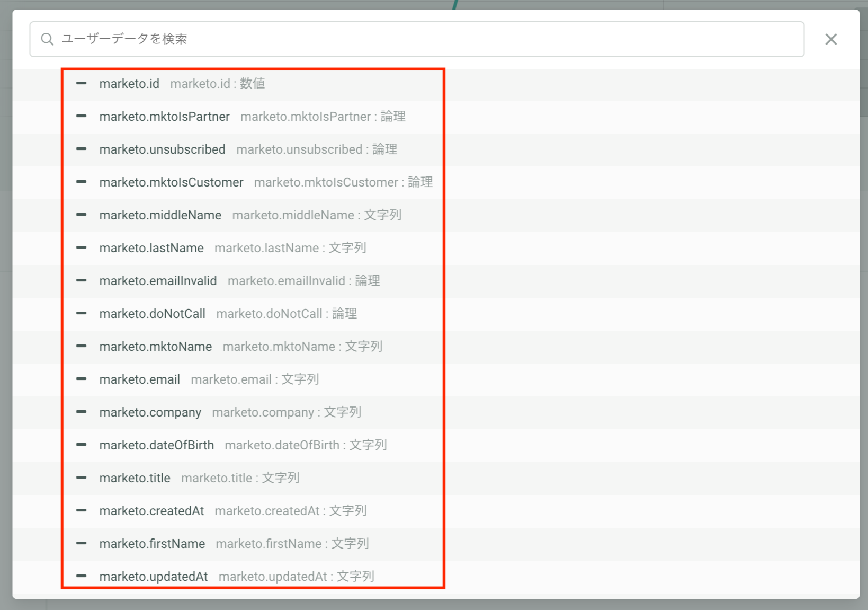Click the magnifier icon in the search box

47,39
